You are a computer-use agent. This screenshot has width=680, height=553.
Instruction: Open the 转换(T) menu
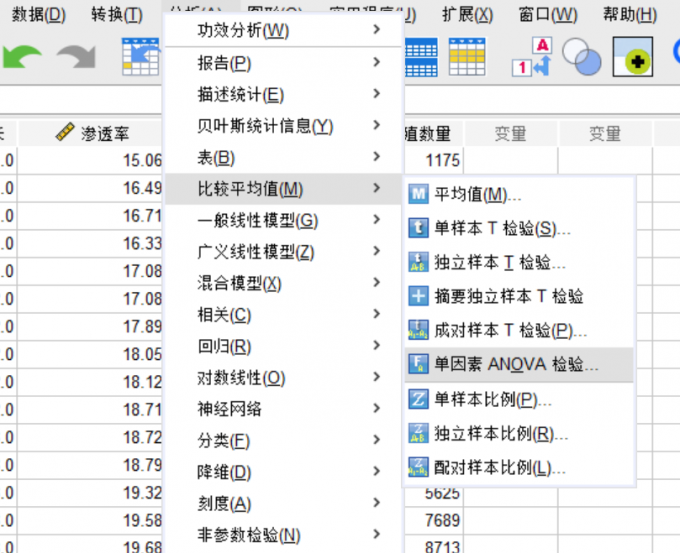(117, 15)
